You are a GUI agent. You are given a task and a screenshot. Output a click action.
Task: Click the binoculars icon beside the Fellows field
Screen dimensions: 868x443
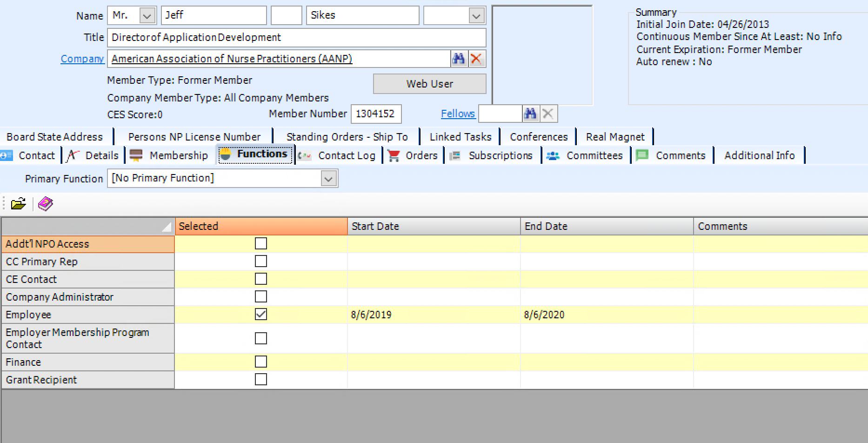(530, 114)
